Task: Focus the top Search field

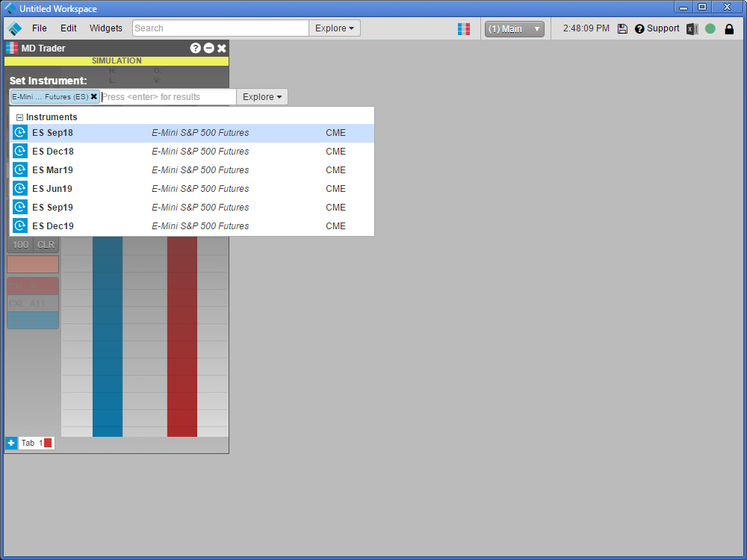Action: click(x=220, y=28)
